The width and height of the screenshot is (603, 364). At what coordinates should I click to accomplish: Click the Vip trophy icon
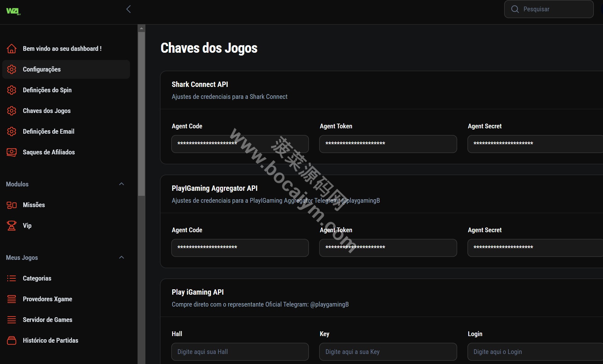point(12,226)
